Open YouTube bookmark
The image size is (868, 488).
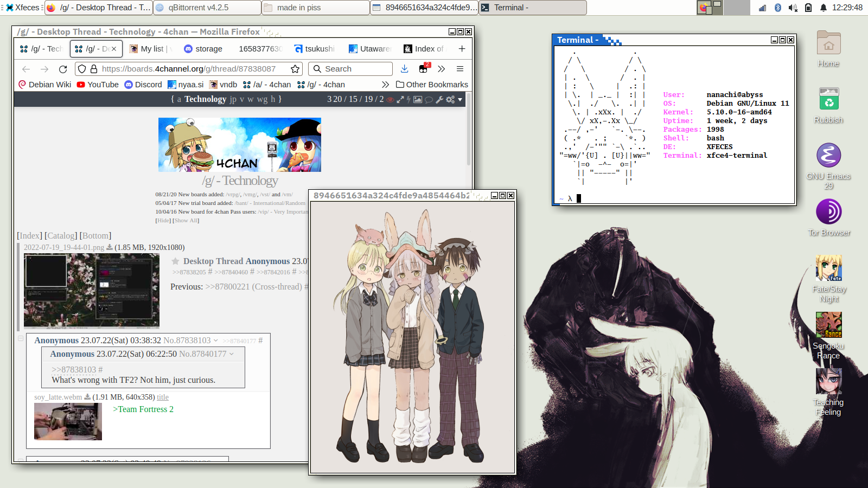pos(98,85)
